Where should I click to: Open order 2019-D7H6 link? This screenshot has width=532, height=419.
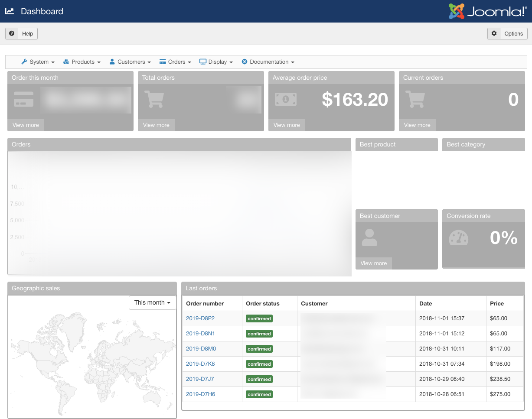click(200, 394)
